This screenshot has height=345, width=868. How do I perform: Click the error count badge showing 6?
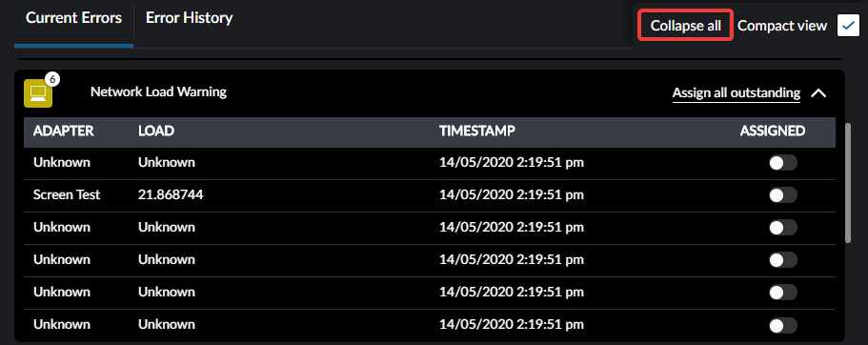[x=52, y=79]
